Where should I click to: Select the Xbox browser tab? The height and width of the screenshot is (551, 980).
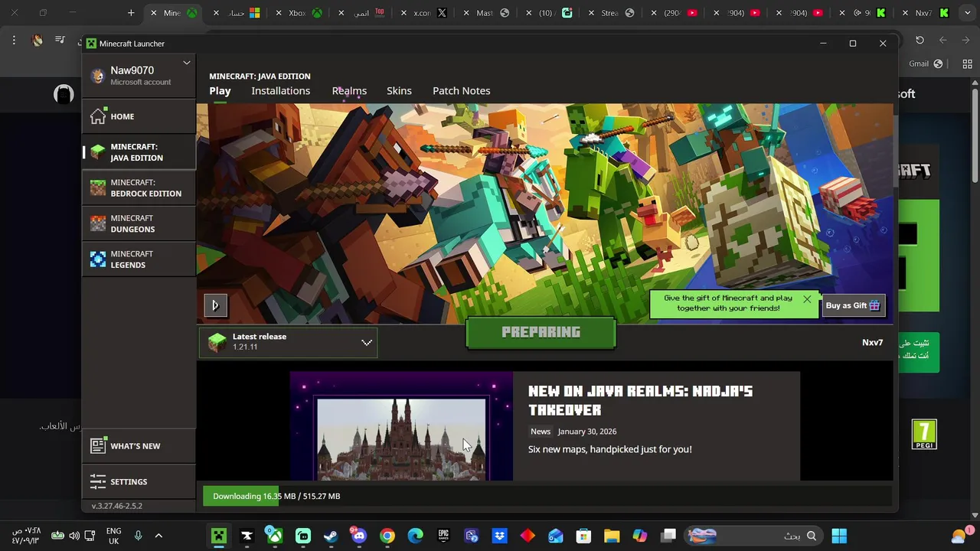point(299,13)
